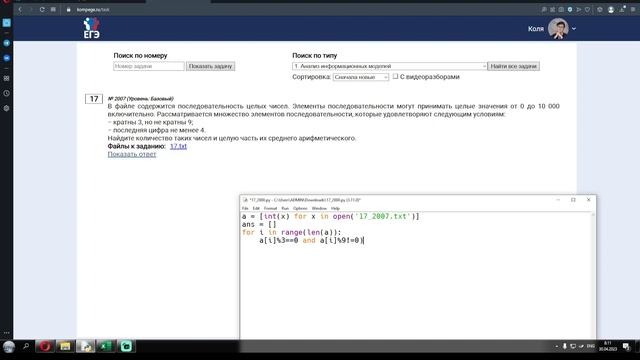Click 'Показать ответ' link
640x360 pixels.
(132, 154)
